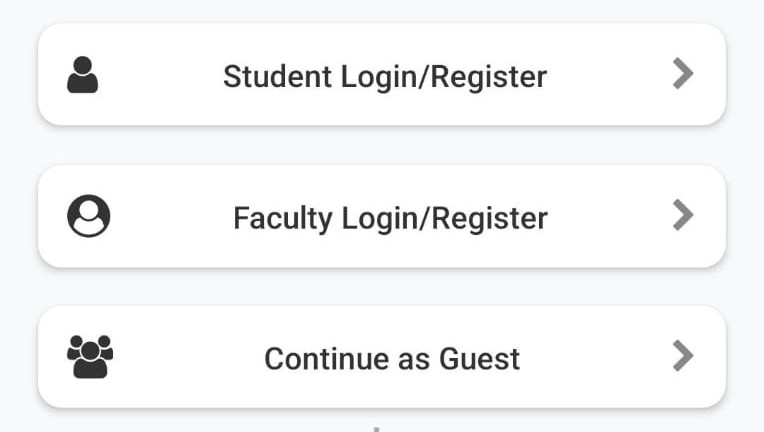Click empty space between guest icon and label

pos(189,357)
